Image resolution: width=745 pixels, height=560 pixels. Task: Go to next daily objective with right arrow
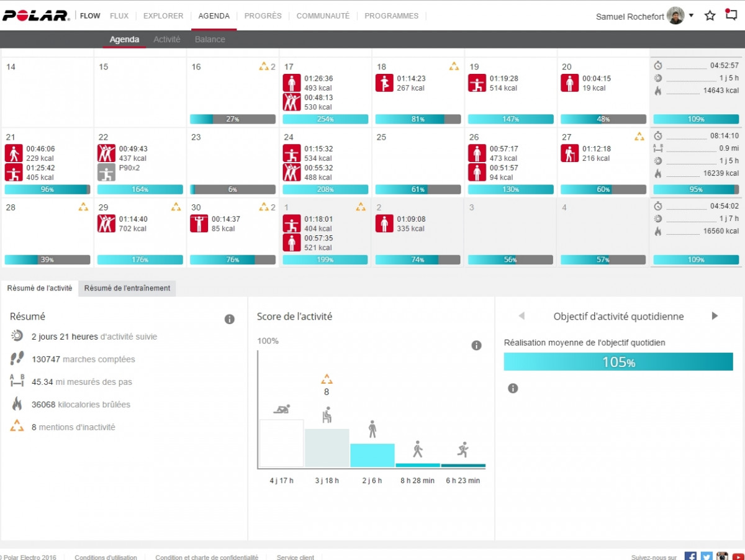pyautogui.click(x=715, y=316)
